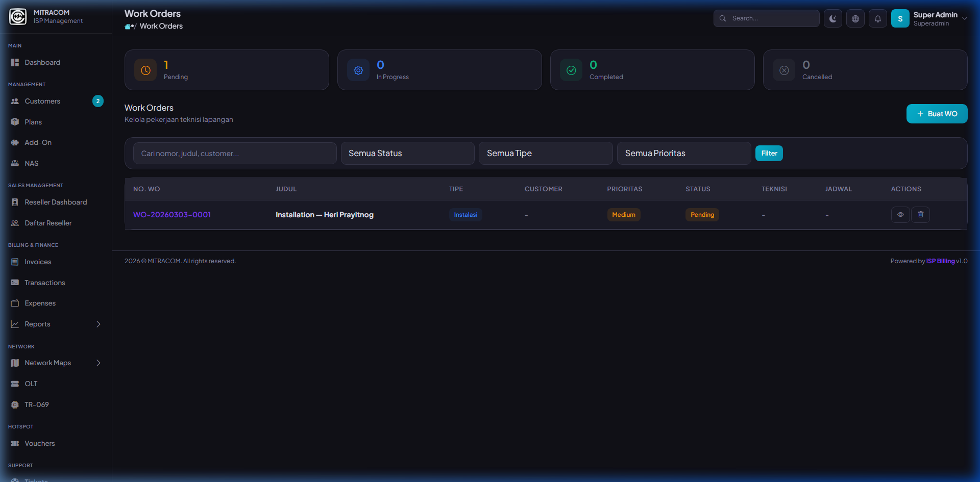Click the Pending clock icon card
980x482 pixels.
click(x=145, y=70)
